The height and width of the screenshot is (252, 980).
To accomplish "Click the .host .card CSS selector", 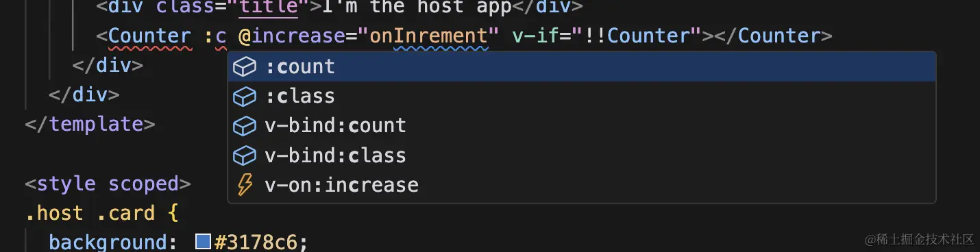I will click(90, 213).
